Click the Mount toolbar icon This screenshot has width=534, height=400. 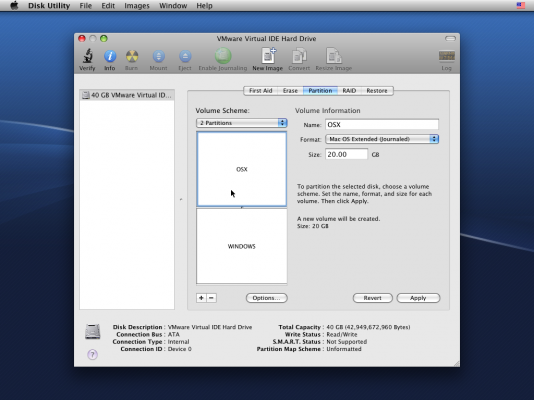click(158, 56)
